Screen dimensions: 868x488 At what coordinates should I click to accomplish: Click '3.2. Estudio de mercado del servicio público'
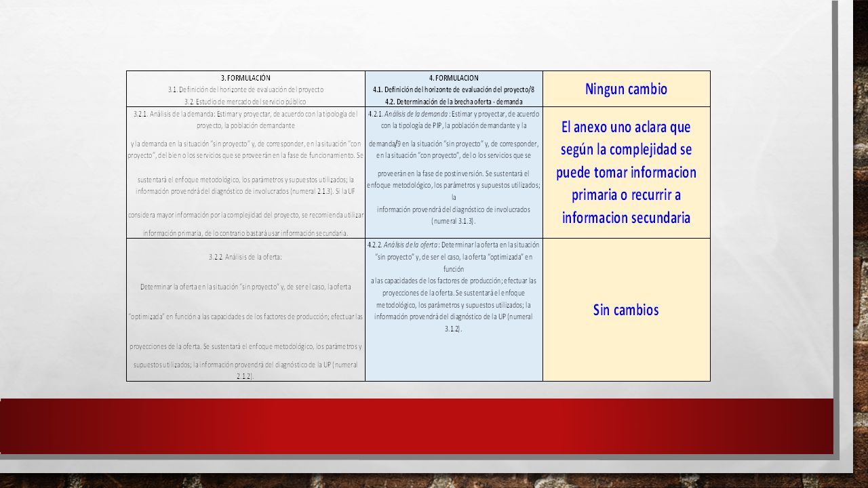(x=245, y=101)
